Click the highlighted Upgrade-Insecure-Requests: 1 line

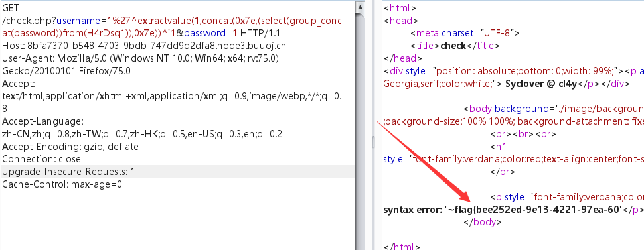point(177,172)
